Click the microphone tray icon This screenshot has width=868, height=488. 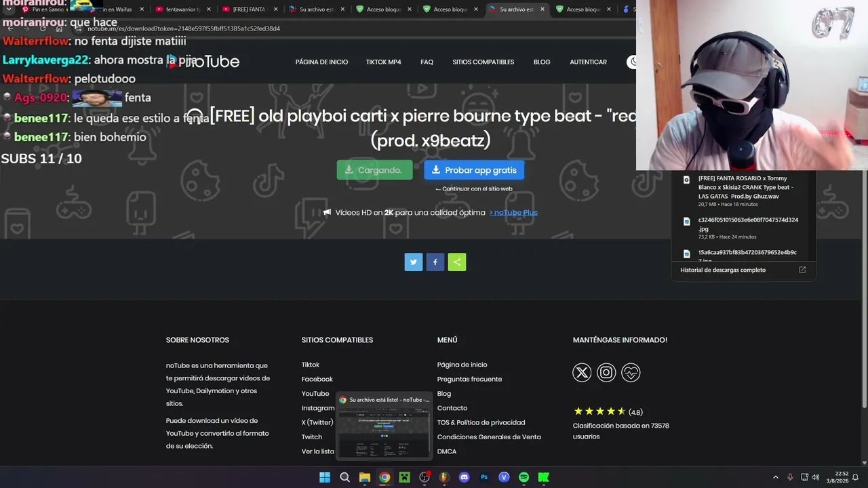tap(790, 477)
